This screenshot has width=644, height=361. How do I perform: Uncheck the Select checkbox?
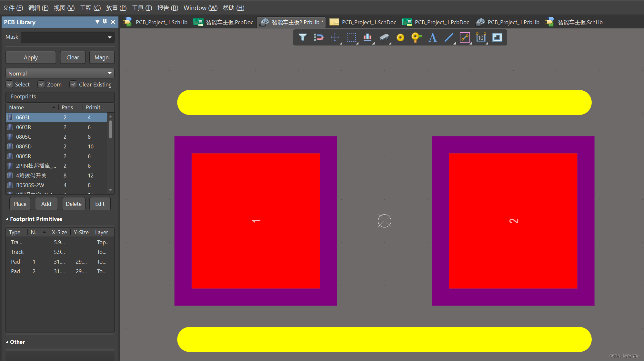coord(10,85)
